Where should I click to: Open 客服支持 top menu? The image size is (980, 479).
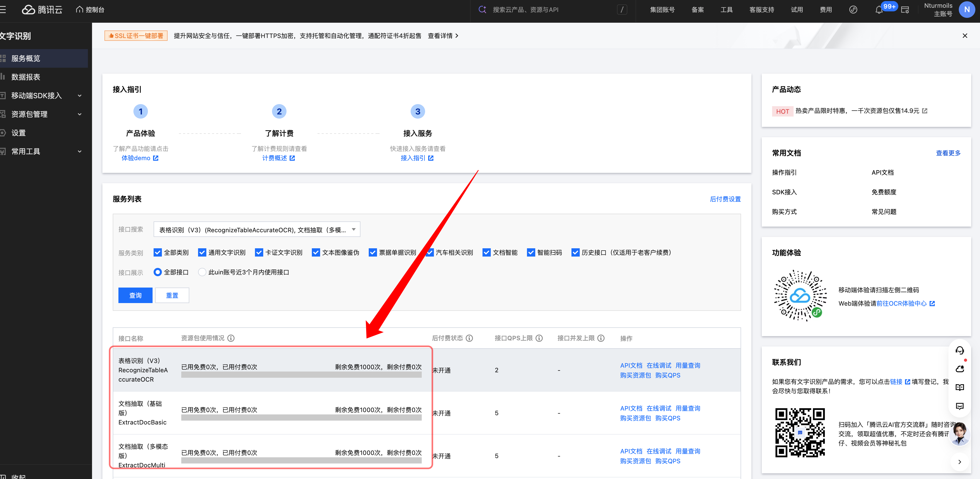click(762, 10)
